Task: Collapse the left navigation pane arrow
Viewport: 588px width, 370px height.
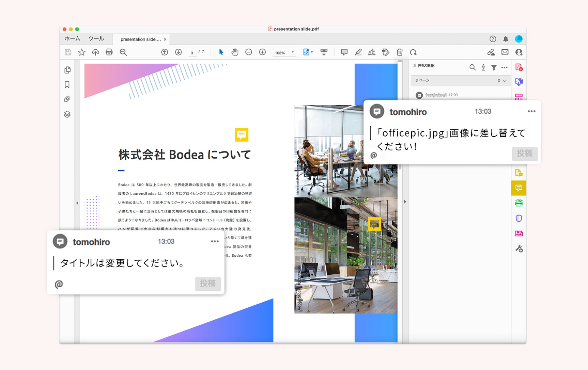Action: click(77, 203)
